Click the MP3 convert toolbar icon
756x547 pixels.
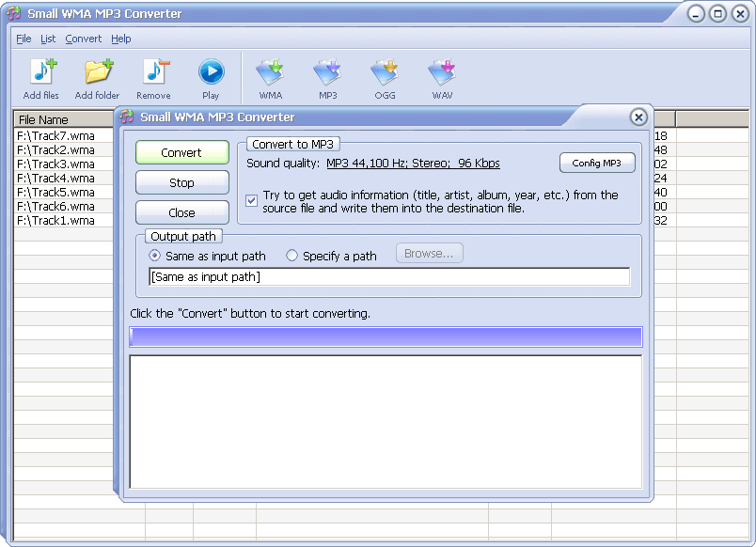tap(328, 79)
